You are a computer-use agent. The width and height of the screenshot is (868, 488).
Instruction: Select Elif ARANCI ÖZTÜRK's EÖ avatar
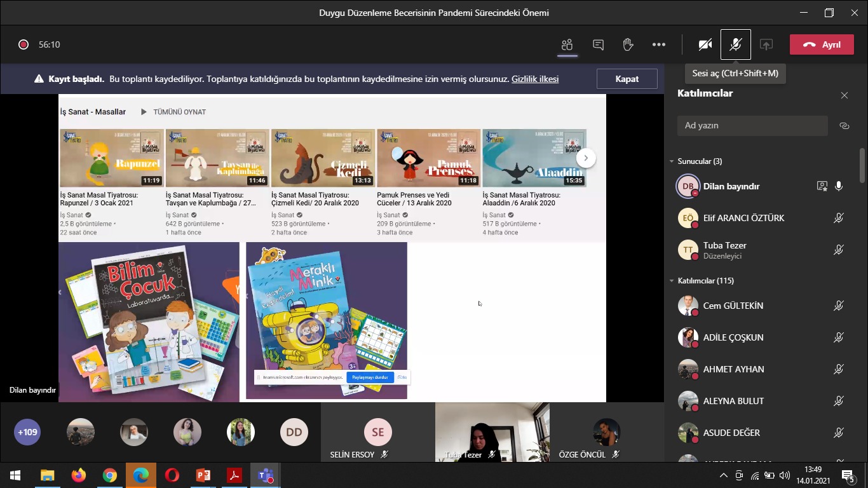click(x=688, y=218)
